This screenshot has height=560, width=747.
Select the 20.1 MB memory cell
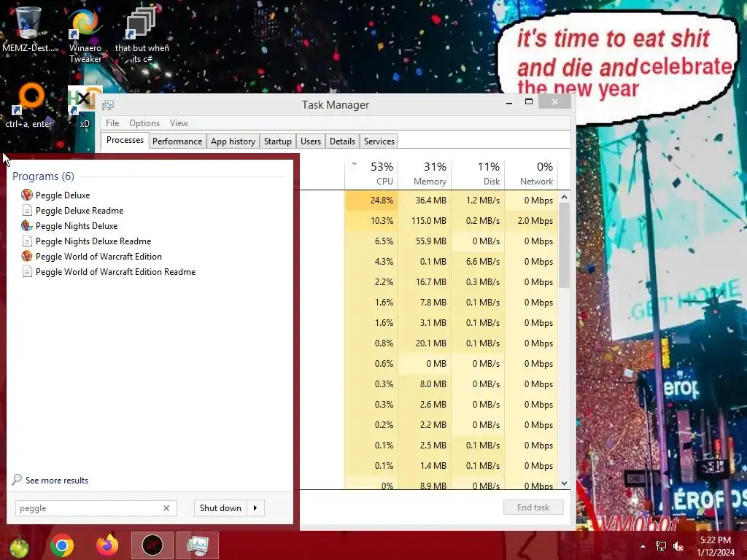coord(425,343)
